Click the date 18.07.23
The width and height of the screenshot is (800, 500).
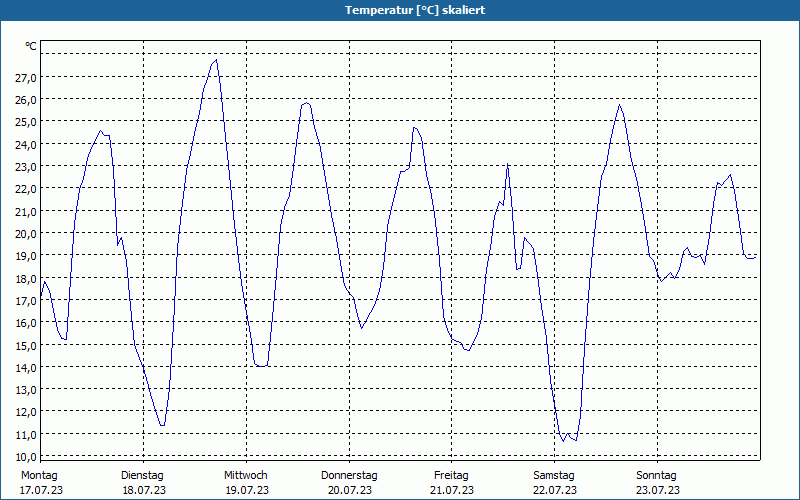click(x=144, y=491)
